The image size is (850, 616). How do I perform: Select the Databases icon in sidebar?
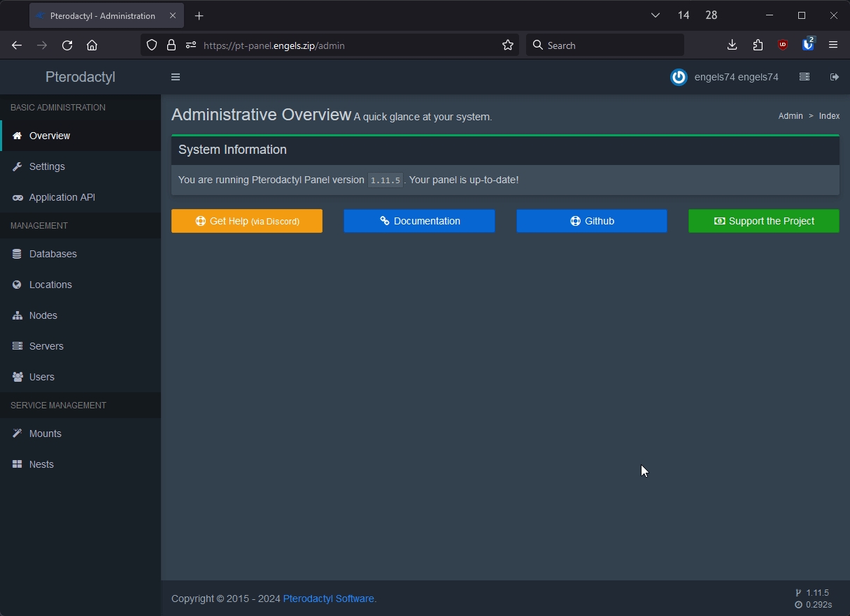17,254
